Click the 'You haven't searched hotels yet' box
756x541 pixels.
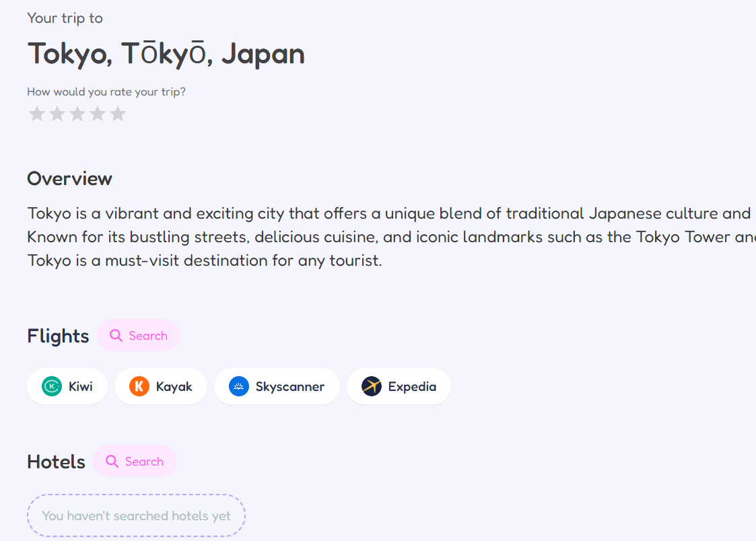[x=137, y=515]
